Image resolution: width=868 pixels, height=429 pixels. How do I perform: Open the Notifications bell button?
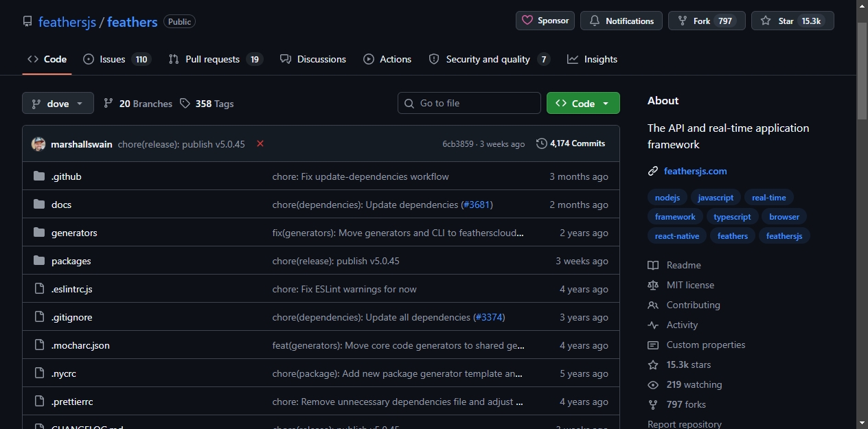tap(621, 21)
